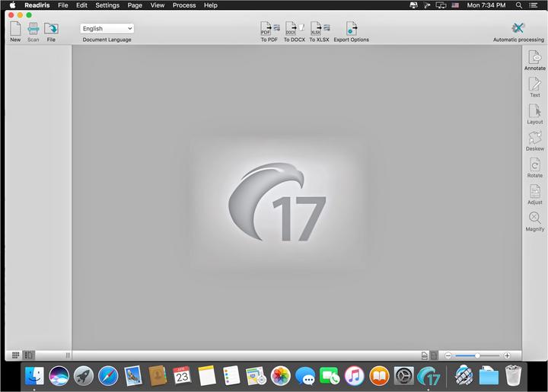548x392 pixels.
Task: Click the Scan toolbar icon
Action: click(x=33, y=31)
